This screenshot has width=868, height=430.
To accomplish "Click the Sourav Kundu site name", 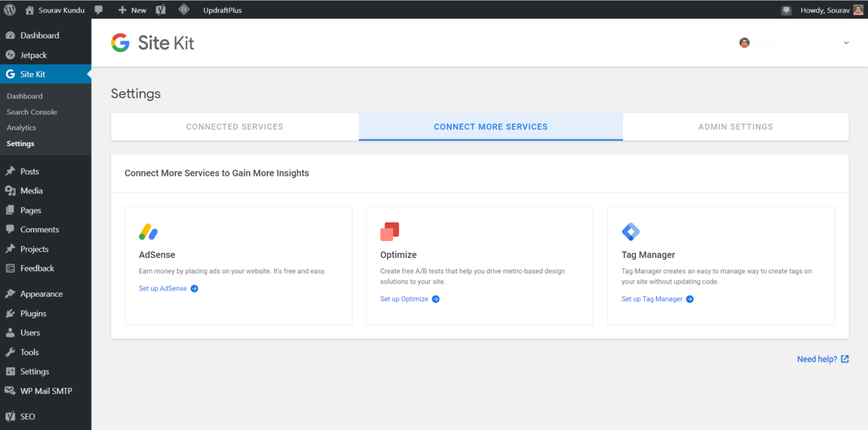I will click(61, 10).
